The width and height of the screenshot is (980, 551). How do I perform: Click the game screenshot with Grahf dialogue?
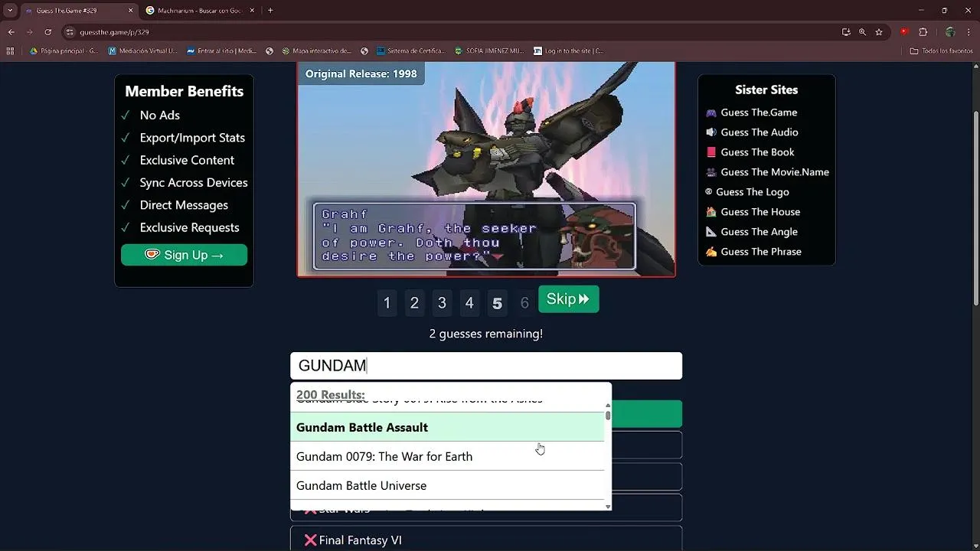[x=486, y=169]
